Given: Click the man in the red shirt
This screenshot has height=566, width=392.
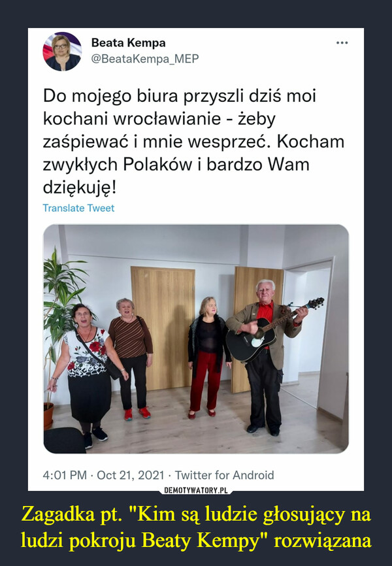Looking at the screenshot, I should pyautogui.click(x=267, y=357).
